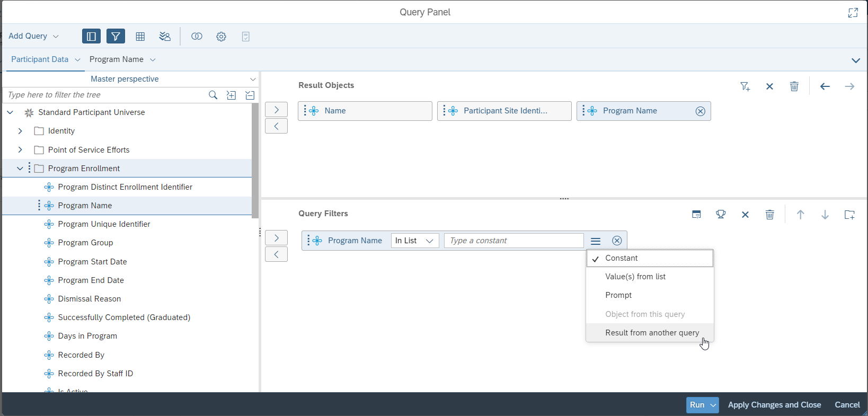Click the tree filter text field
The image size is (868, 416).
pyautogui.click(x=105, y=95)
